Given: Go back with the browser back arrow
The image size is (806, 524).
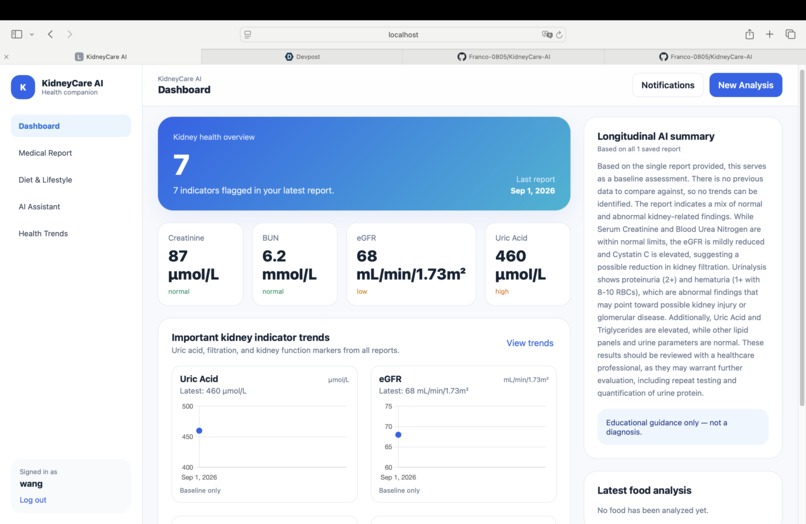Looking at the screenshot, I should click(50, 34).
